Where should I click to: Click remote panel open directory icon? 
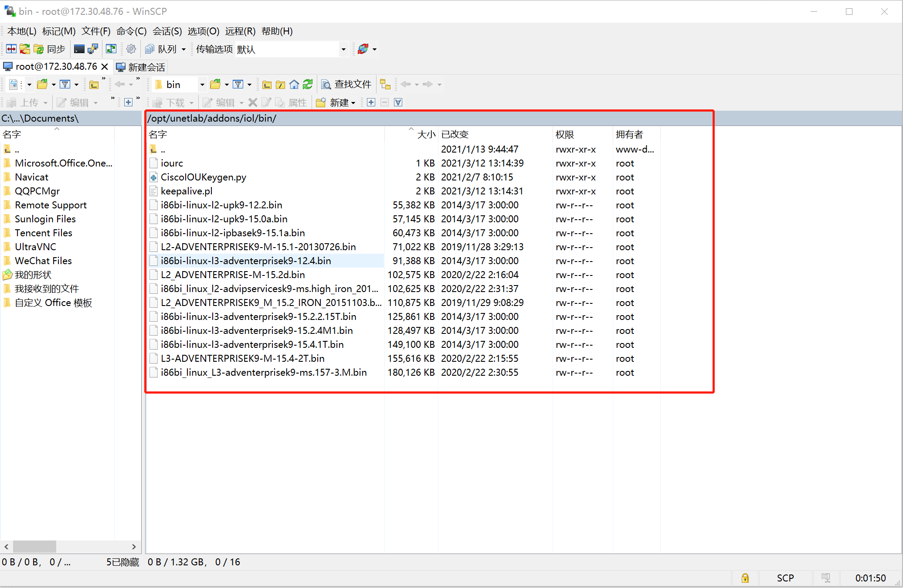coord(215,84)
